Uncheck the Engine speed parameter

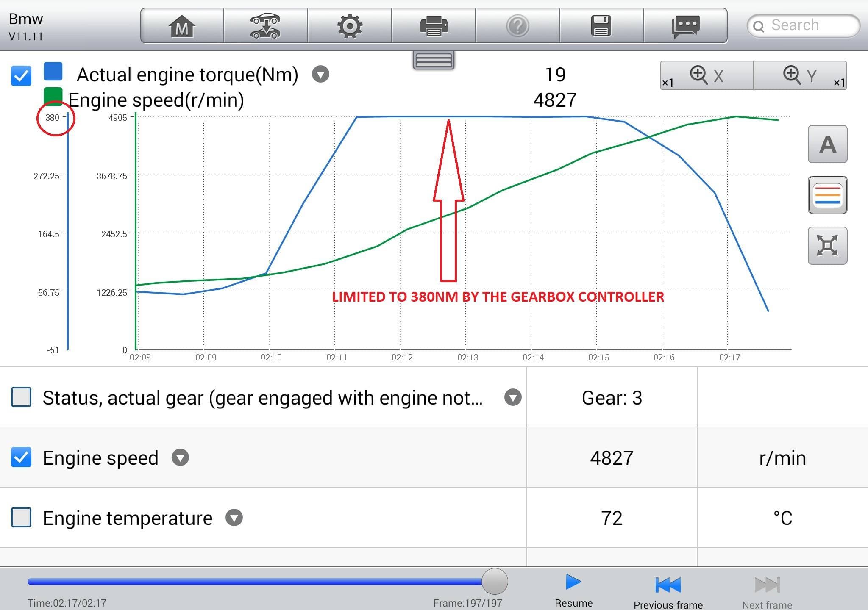[x=22, y=457]
